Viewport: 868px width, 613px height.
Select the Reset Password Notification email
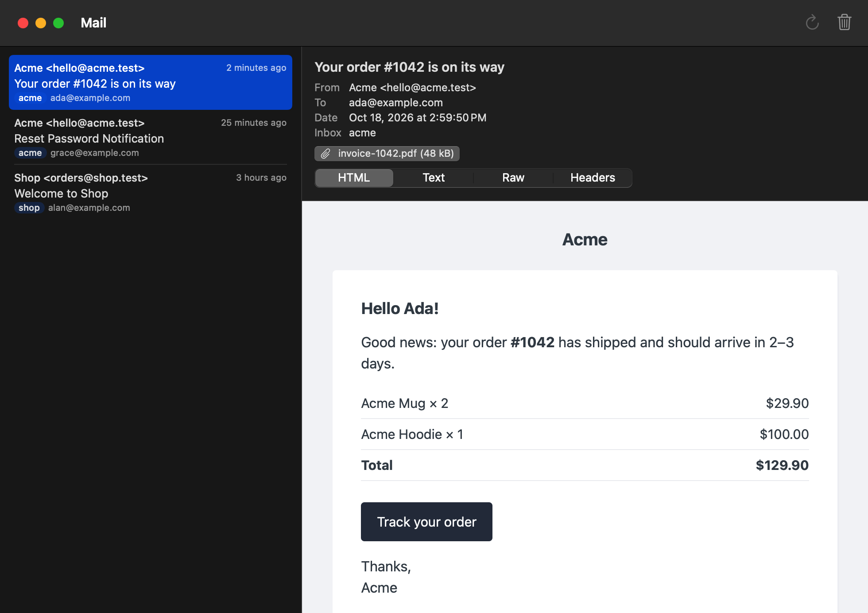pyautogui.click(x=151, y=137)
